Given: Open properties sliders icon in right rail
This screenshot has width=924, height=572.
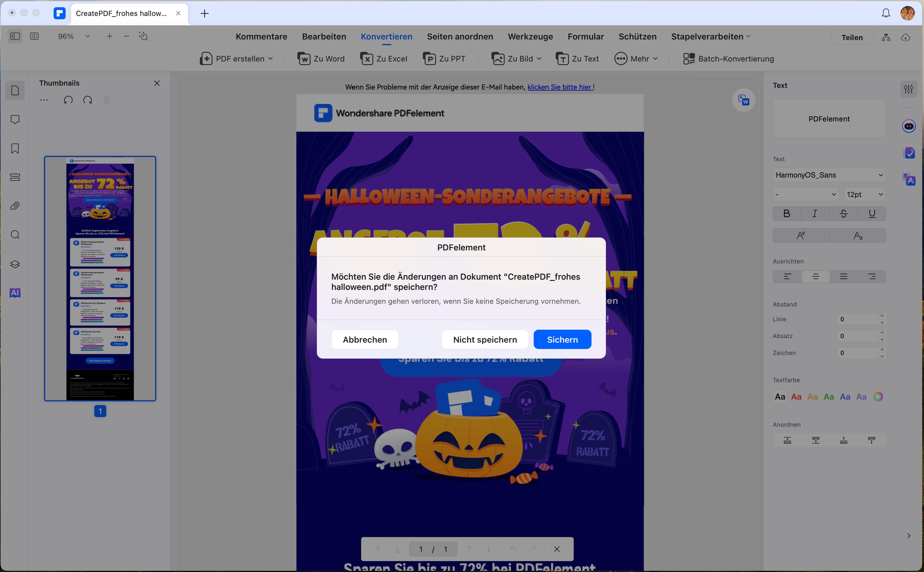Looking at the screenshot, I should pyautogui.click(x=909, y=89).
